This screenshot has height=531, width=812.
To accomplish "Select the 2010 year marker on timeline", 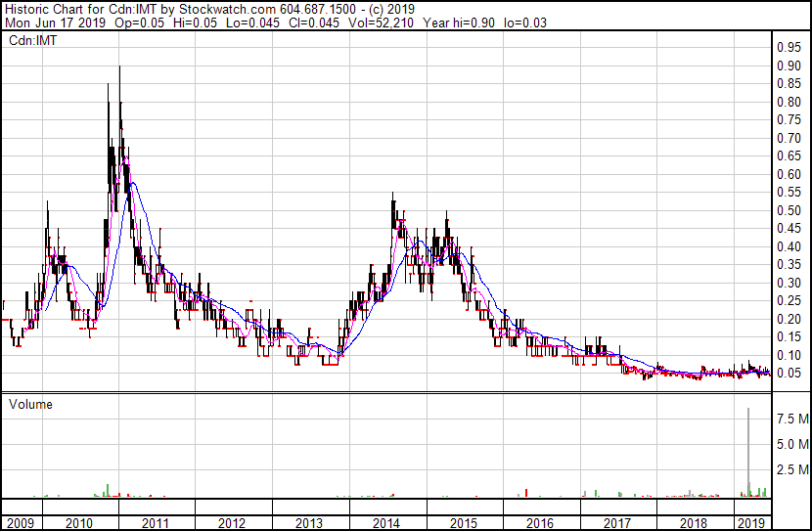I will coord(77,523).
